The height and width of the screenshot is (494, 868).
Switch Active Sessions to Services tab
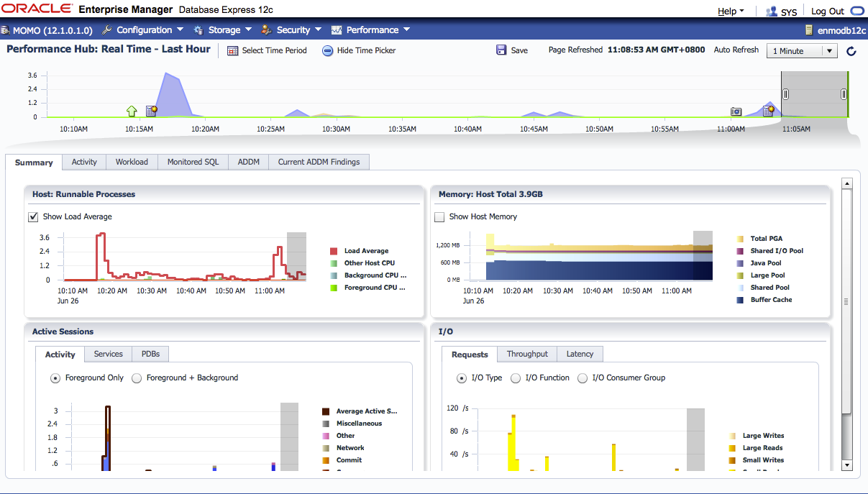point(109,355)
